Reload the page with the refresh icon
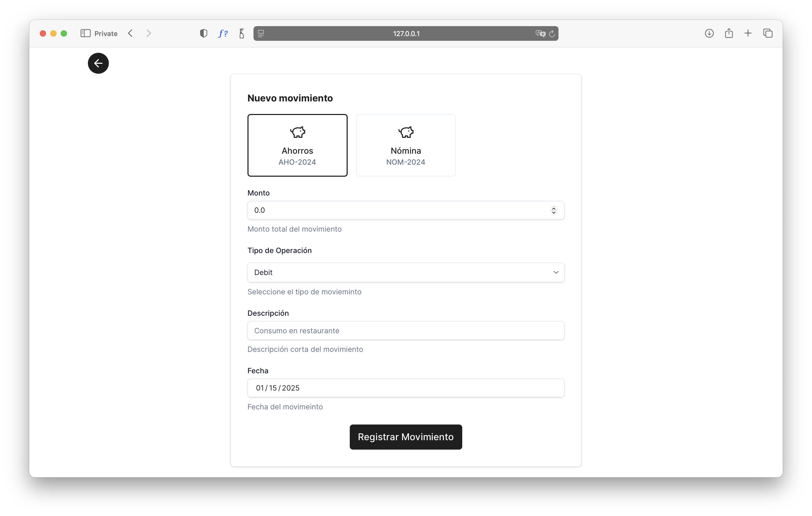The width and height of the screenshot is (812, 516). click(x=552, y=33)
